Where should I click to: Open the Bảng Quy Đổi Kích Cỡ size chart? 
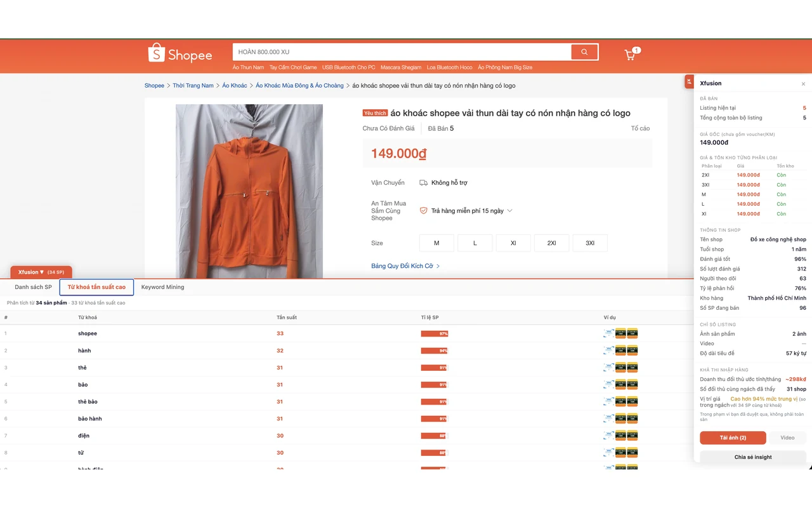click(x=405, y=266)
